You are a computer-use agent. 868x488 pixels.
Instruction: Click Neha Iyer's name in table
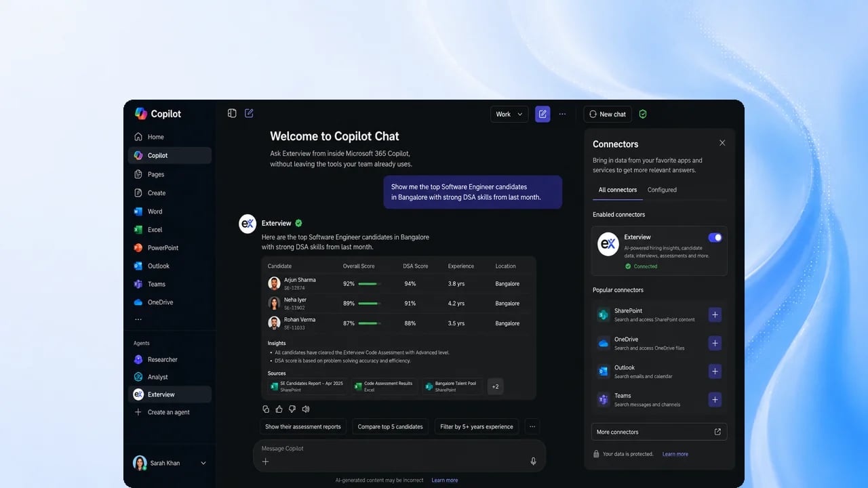(295, 300)
